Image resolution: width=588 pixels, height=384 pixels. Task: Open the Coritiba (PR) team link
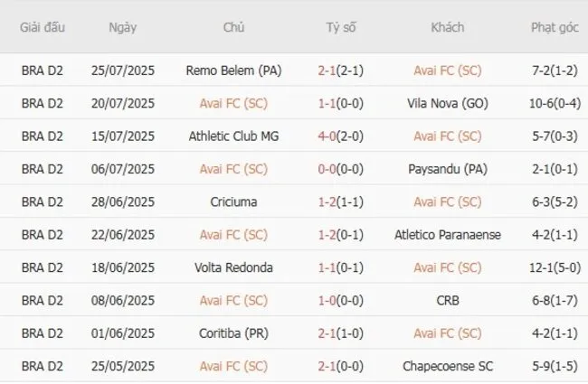[x=233, y=333]
